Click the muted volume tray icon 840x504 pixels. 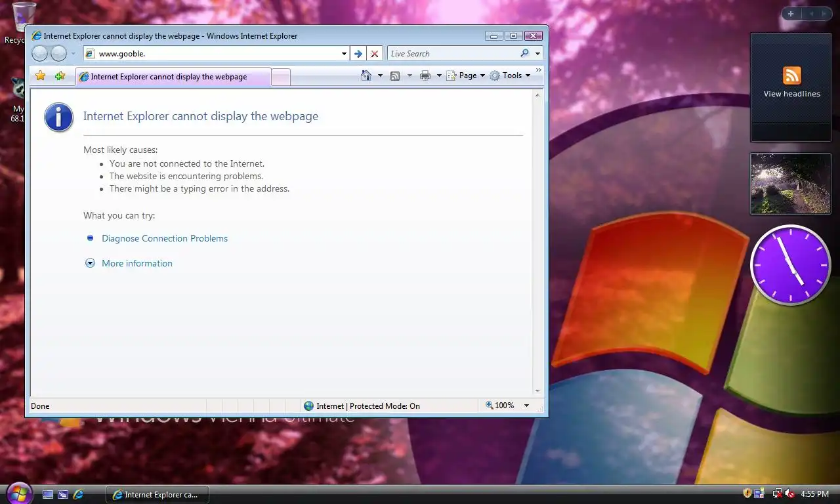[790, 493]
